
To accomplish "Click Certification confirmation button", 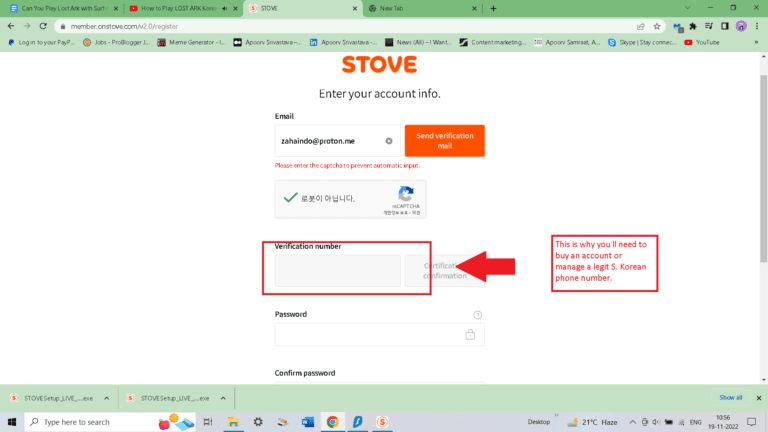I will [x=445, y=270].
